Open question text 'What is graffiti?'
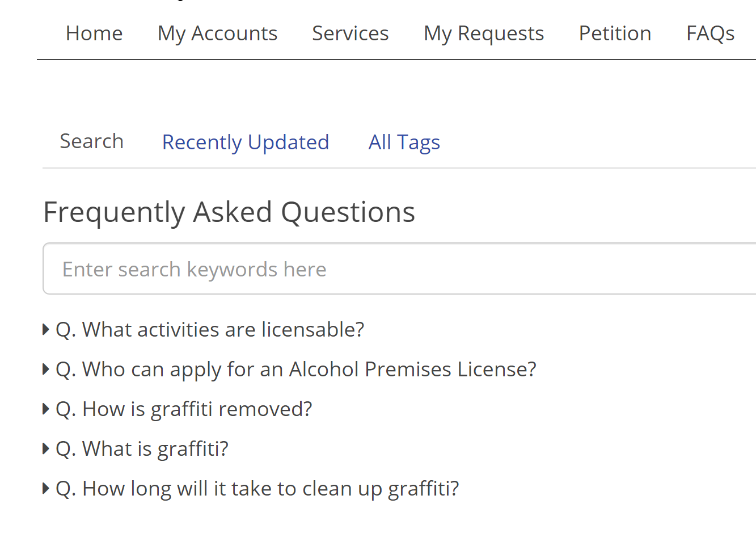 [142, 449]
